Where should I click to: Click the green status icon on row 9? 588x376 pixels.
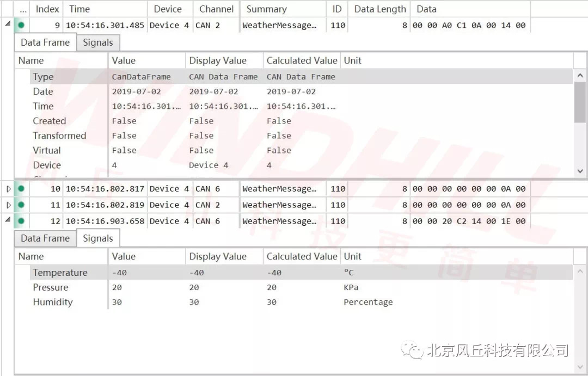click(21, 25)
